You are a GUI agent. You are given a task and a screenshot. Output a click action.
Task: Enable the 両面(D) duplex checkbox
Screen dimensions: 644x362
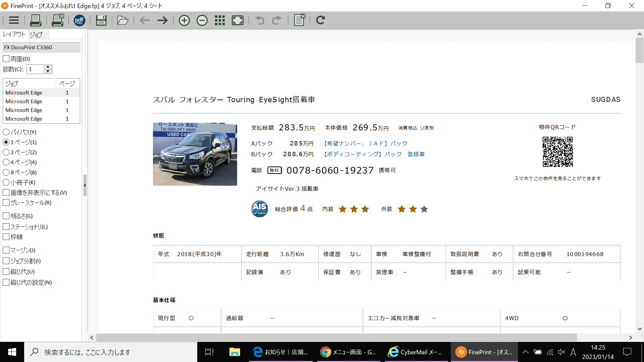coord(6,59)
